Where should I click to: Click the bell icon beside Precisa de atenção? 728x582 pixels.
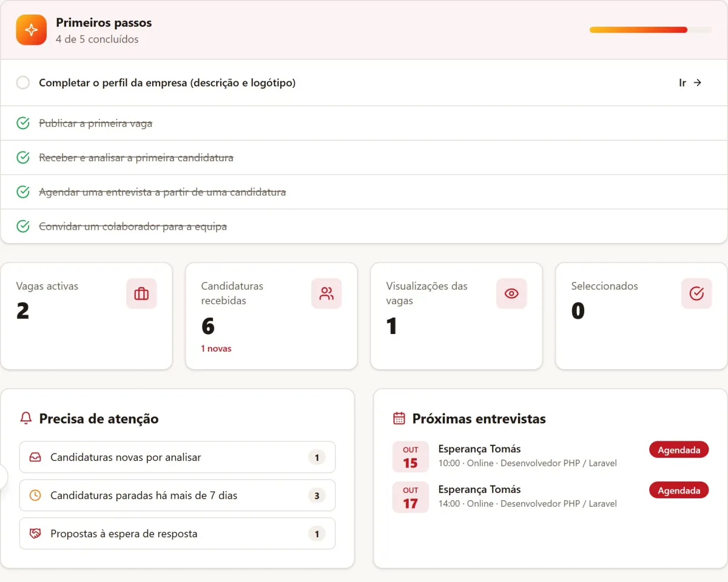(26, 418)
